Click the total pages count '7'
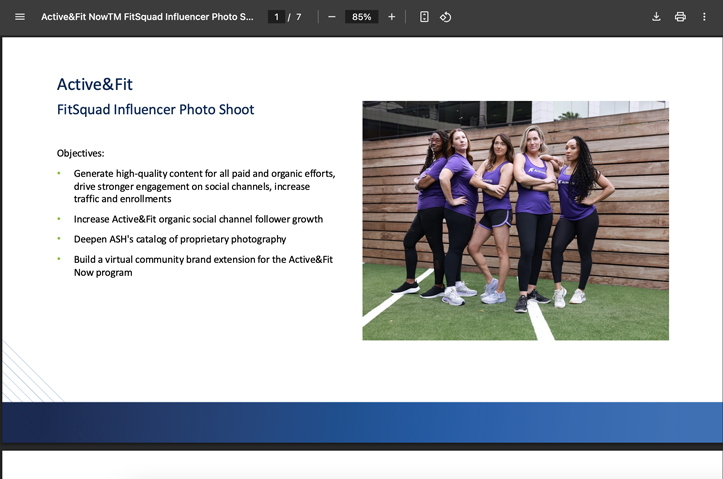723x479 pixels. point(298,17)
